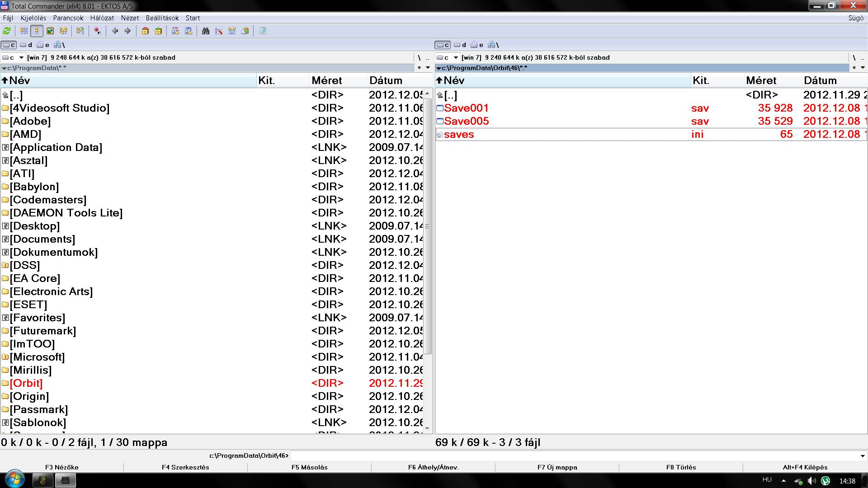The height and width of the screenshot is (488, 868).
Task: Expand the command line history dropdown
Action: 863,456
